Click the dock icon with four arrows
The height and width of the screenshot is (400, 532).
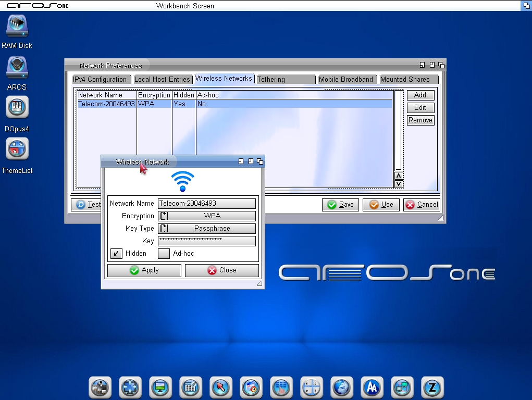coord(130,387)
